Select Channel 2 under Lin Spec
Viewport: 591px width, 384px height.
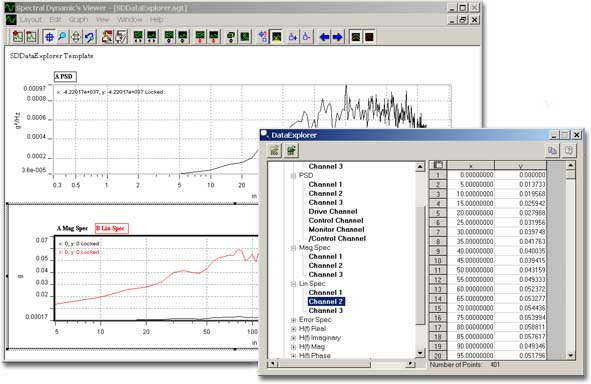coord(326,302)
